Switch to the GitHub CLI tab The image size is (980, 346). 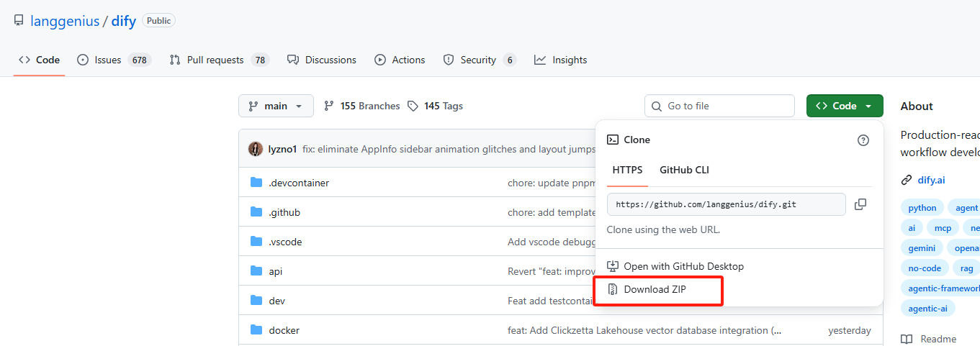click(684, 170)
